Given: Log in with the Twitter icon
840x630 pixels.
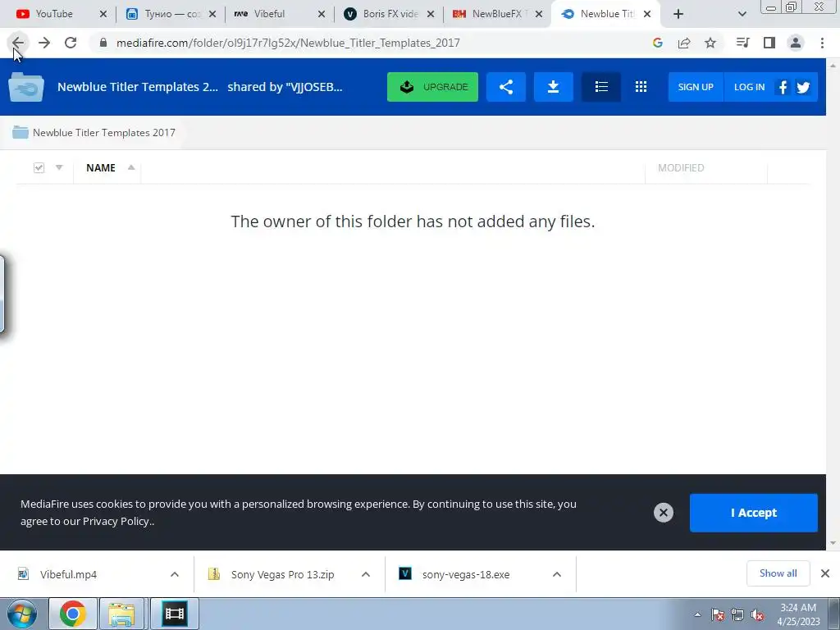Looking at the screenshot, I should (803, 87).
